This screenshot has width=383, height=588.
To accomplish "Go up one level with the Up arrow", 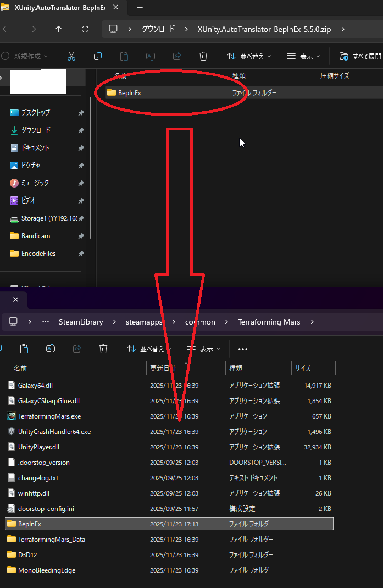I will tap(59, 29).
